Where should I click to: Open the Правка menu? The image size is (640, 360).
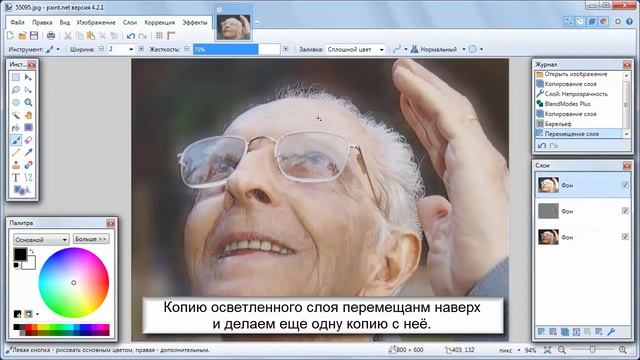[x=42, y=22]
